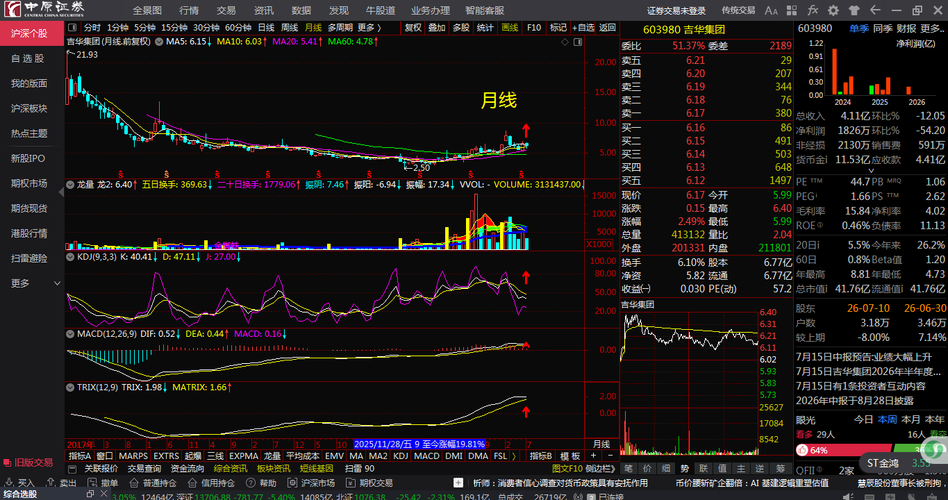Click the small box icon left of 关联报价
The image size is (948, 500).
click(73, 469)
